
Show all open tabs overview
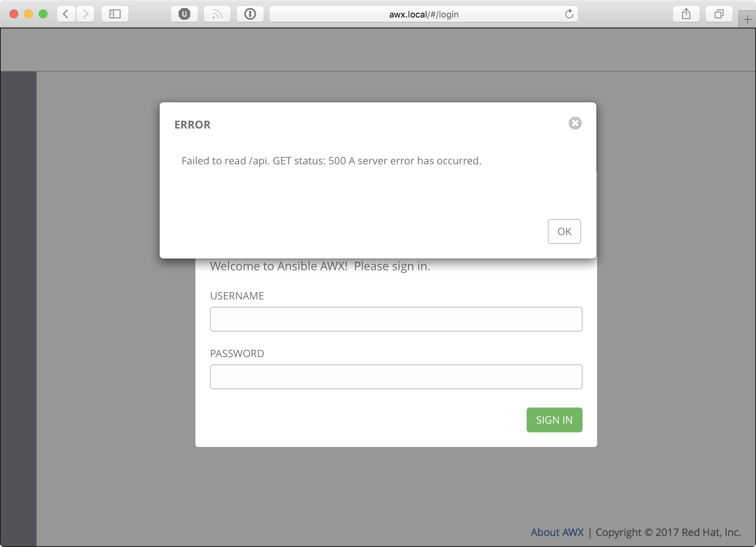[x=718, y=14]
